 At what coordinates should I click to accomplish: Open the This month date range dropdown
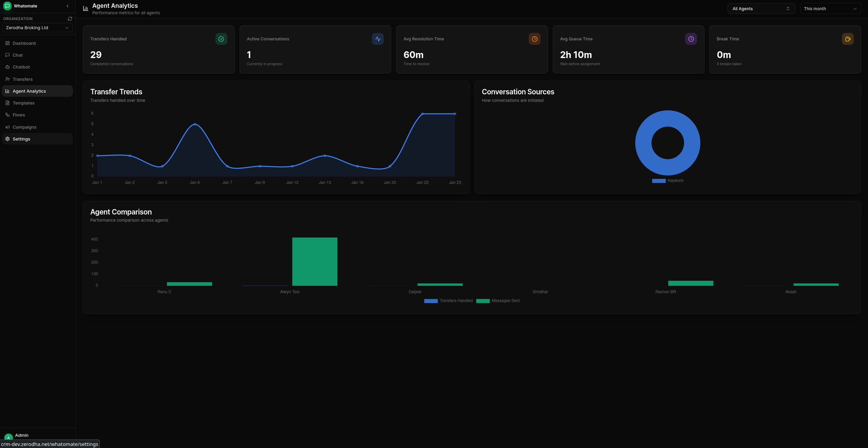[x=831, y=8]
